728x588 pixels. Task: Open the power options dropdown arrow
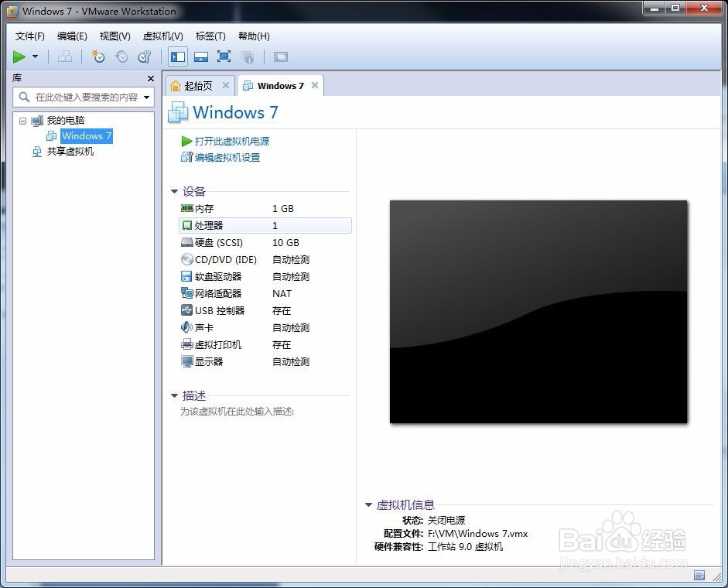[36, 56]
